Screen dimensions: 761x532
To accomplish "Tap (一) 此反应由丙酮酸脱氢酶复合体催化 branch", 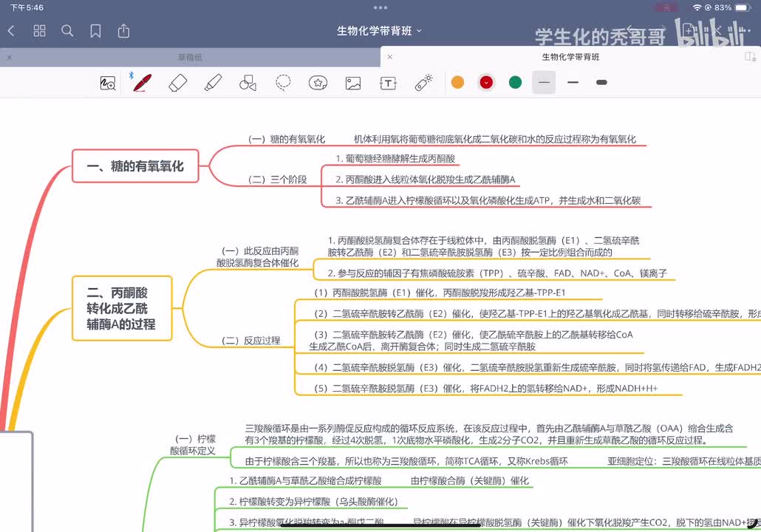I will [257, 257].
